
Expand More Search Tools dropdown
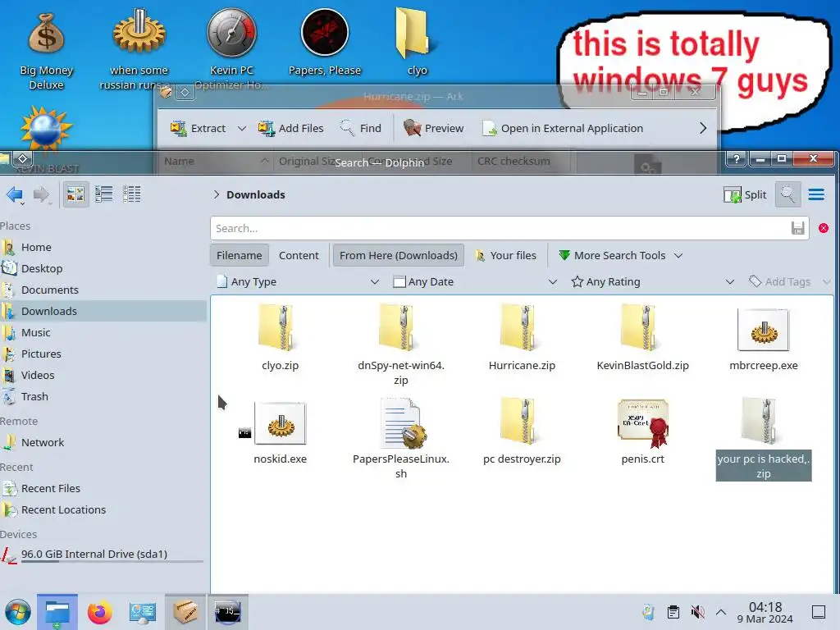(620, 256)
